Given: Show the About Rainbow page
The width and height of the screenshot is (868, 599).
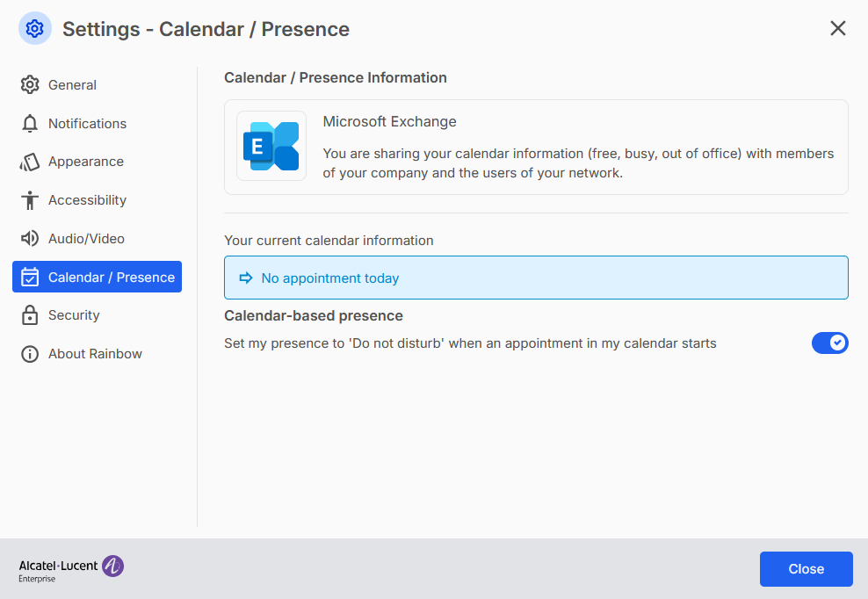Looking at the screenshot, I should (95, 354).
